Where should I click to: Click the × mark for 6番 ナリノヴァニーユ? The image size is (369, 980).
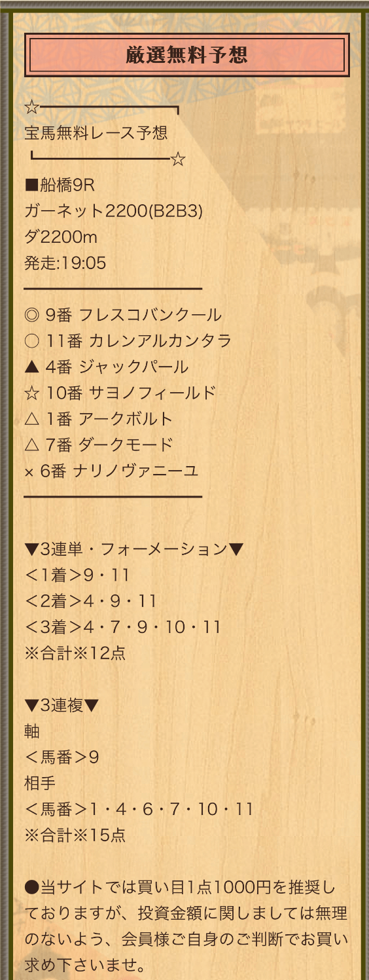(29, 472)
